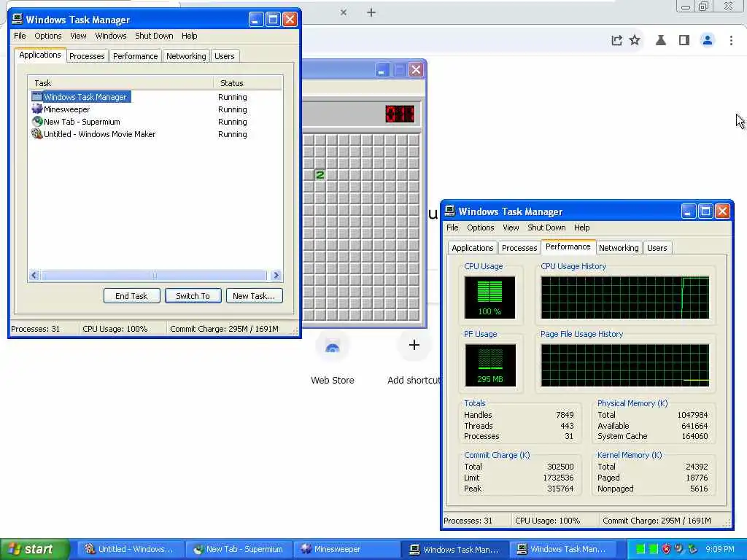Switch to New Tab - Supermium taskbar button

click(239, 549)
